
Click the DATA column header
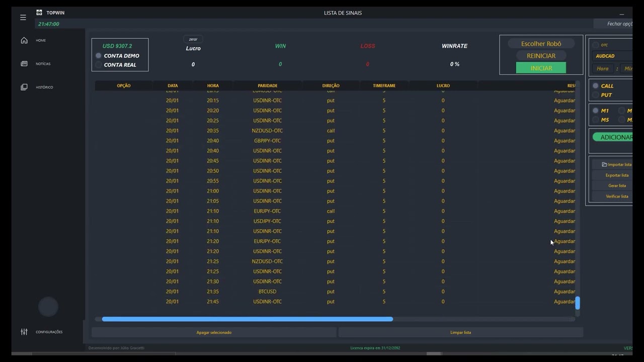173,85
